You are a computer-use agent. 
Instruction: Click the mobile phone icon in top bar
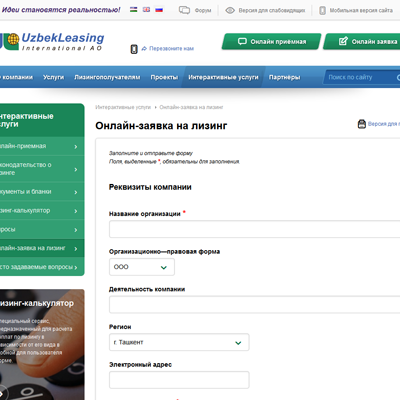[x=322, y=10]
